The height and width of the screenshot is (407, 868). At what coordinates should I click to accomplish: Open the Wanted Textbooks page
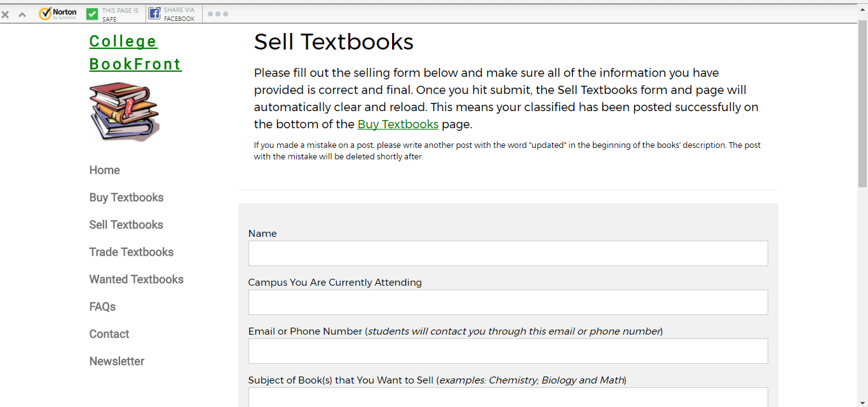pyautogui.click(x=137, y=279)
